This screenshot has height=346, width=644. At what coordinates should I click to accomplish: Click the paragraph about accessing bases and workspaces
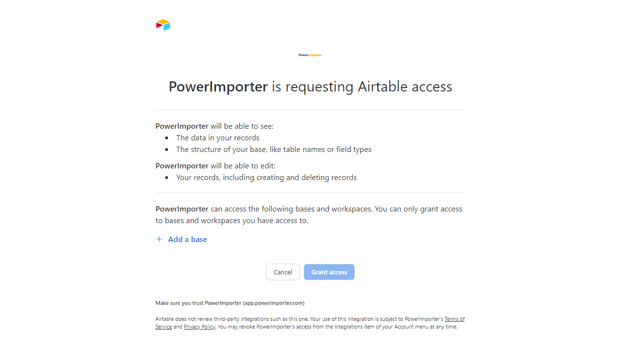coord(308,214)
